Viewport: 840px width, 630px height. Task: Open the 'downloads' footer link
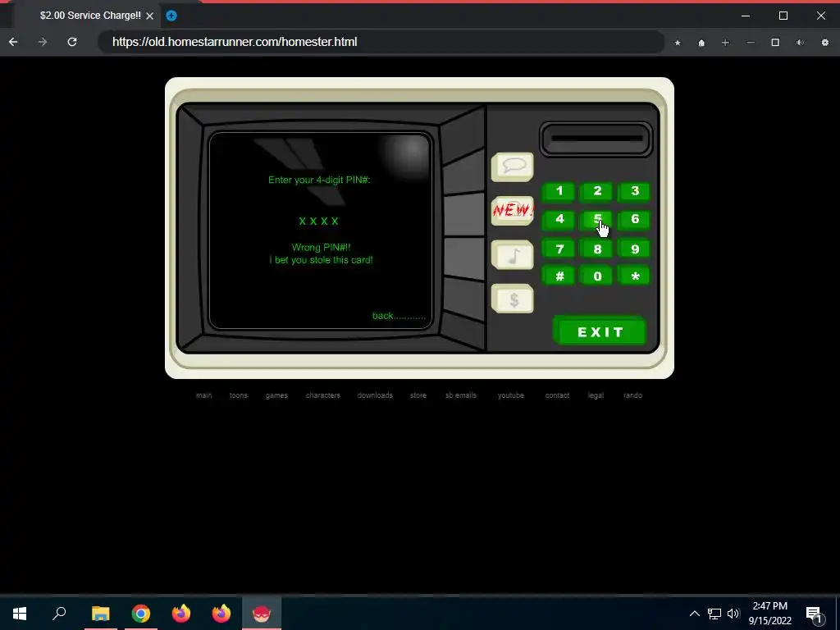coord(375,395)
